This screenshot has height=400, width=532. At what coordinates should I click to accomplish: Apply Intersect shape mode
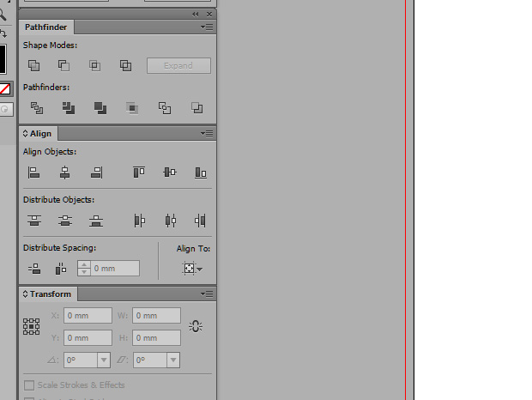[x=94, y=65]
